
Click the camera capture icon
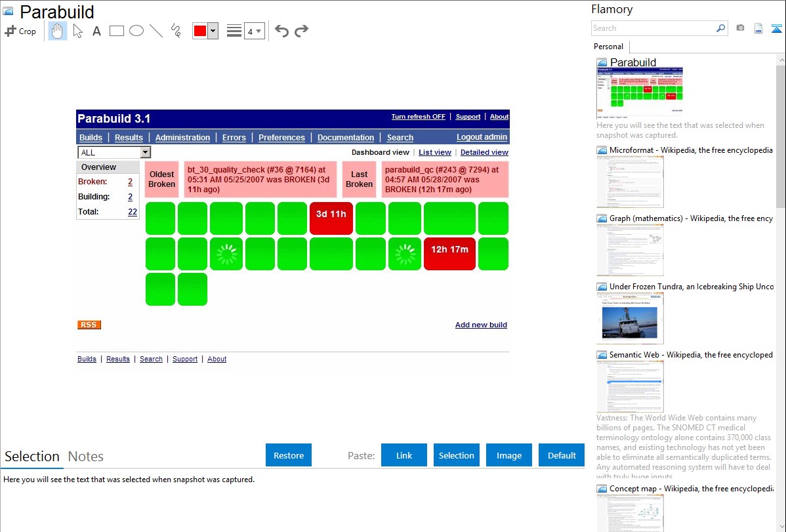click(x=740, y=28)
